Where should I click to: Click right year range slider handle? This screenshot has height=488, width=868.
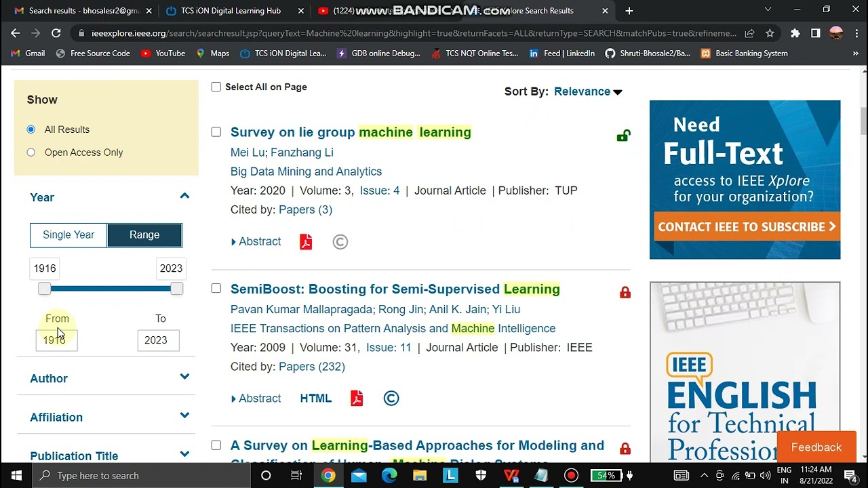point(177,289)
